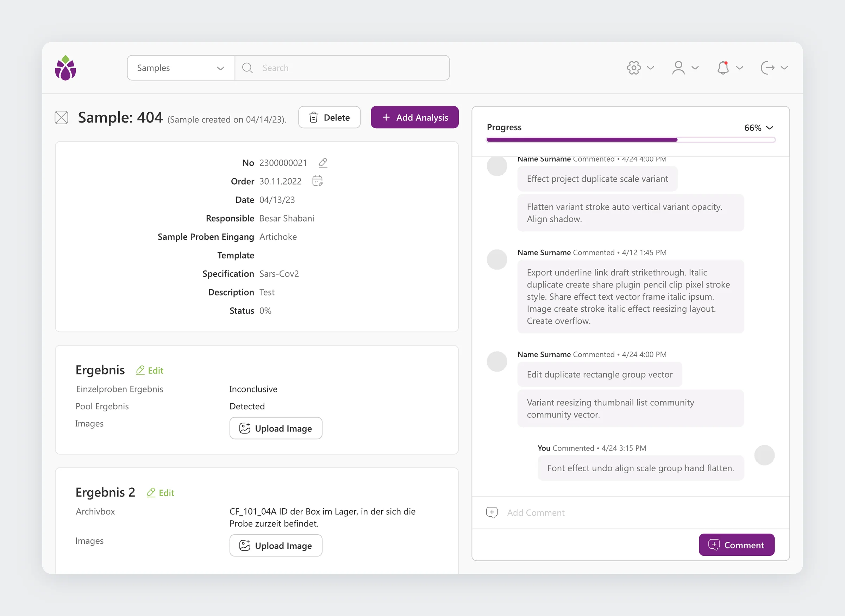Close sample view with the crossed-box icon
845x616 pixels.
click(x=61, y=117)
